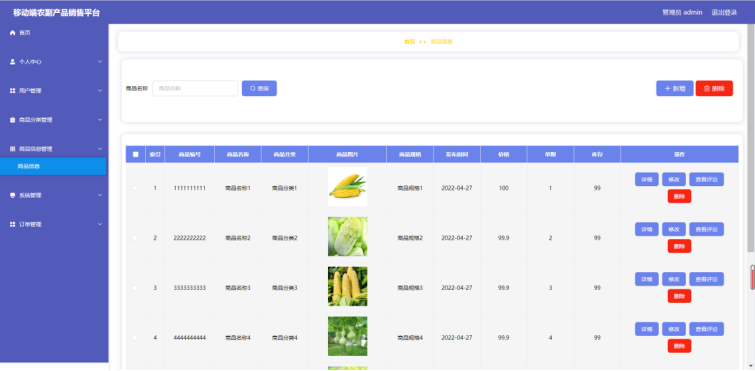Click the 管理员 admin label
The width and height of the screenshot is (755, 371).
682,13
